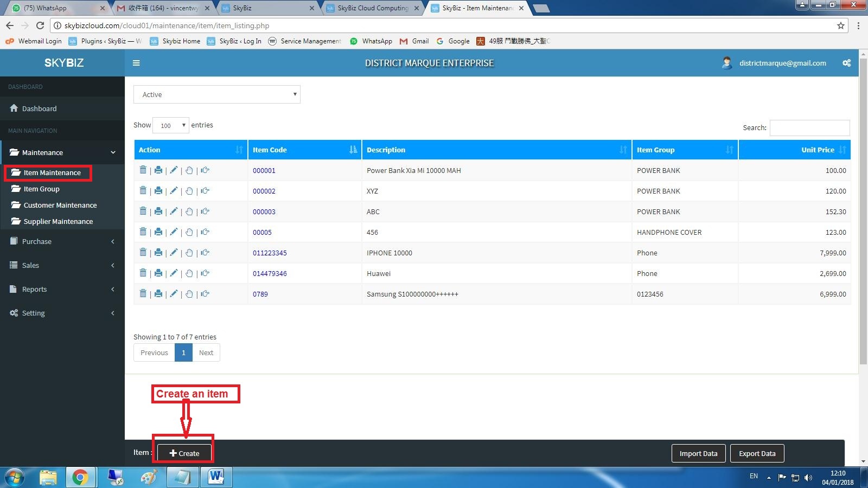This screenshot has width=868, height=488.
Task: Delete item 000001 using trash icon
Action: [x=143, y=170]
